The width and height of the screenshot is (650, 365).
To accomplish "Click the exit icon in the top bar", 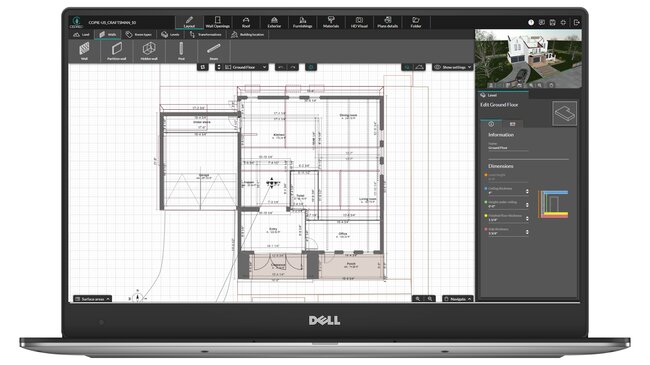I will pos(576,22).
